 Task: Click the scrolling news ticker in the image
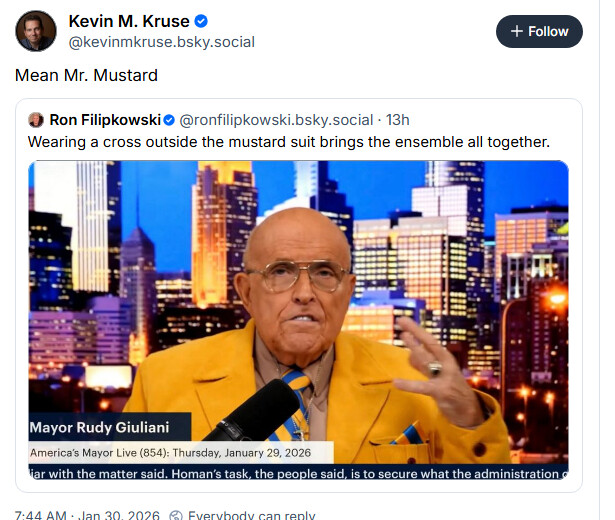pyautogui.click(x=298, y=473)
